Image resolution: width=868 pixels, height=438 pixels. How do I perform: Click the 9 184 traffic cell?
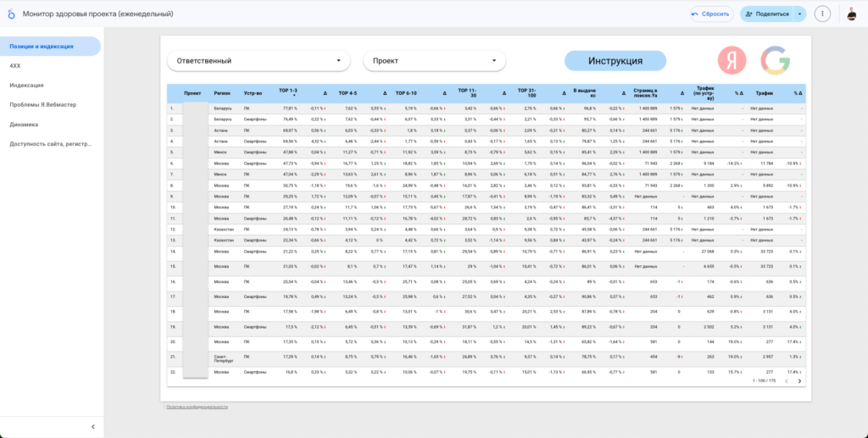tap(709, 164)
